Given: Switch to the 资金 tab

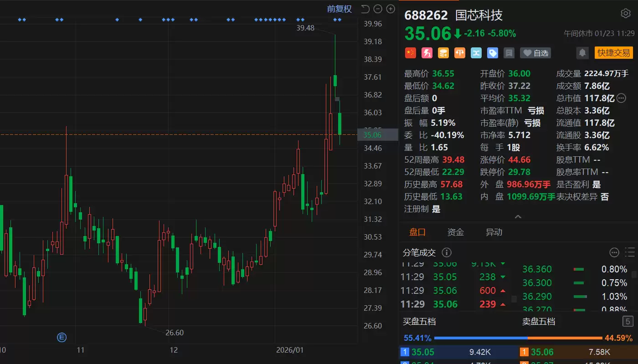Looking at the screenshot, I should pos(455,232).
